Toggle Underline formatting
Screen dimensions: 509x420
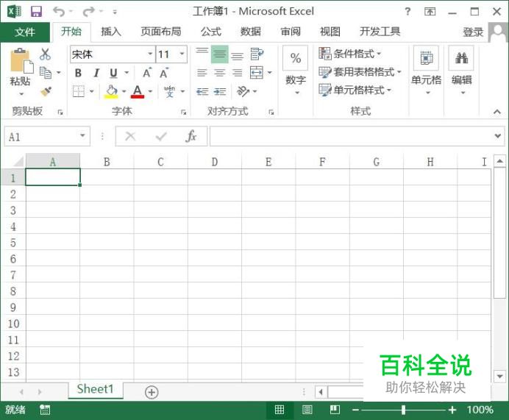click(113, 73)
